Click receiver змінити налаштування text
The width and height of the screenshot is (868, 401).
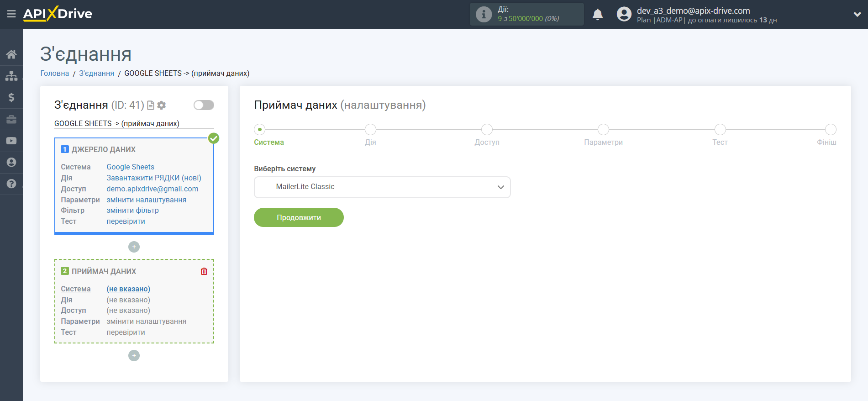click(146, 321)
